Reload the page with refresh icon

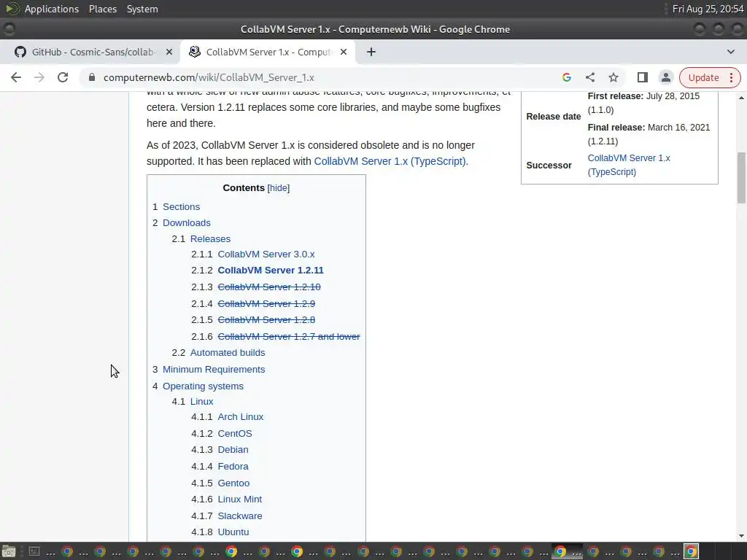[x=63, y=77]
